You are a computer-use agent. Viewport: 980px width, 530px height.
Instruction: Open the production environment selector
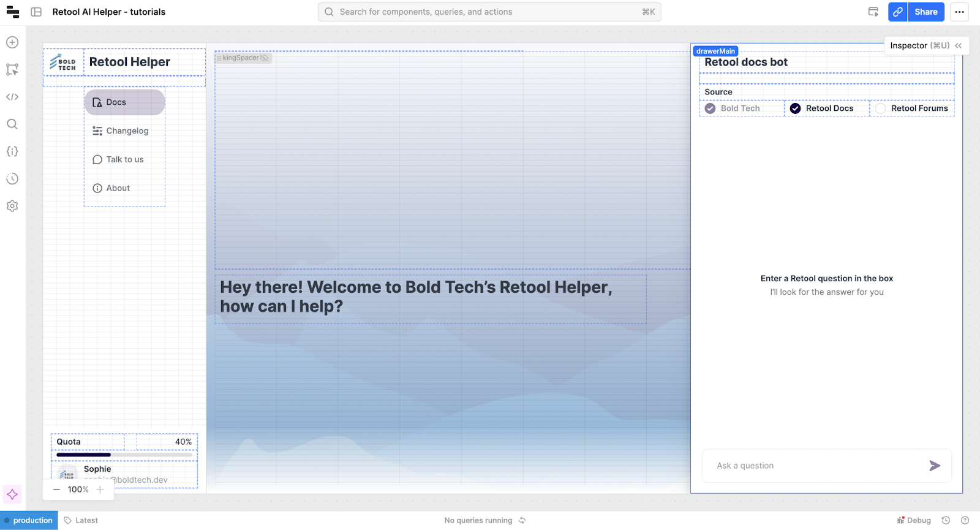click(29, 520)
